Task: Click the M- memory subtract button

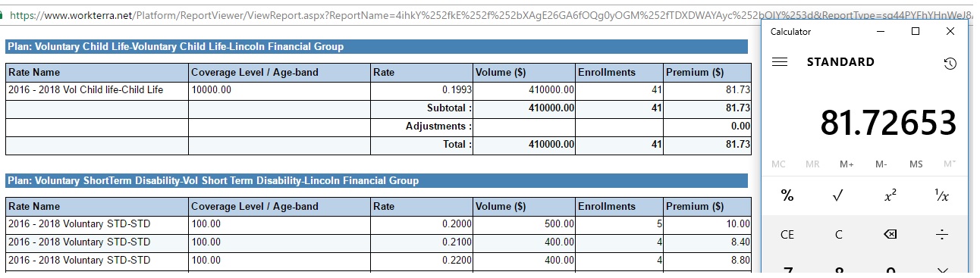Action: pyautogui.click(x=881, y=164)
